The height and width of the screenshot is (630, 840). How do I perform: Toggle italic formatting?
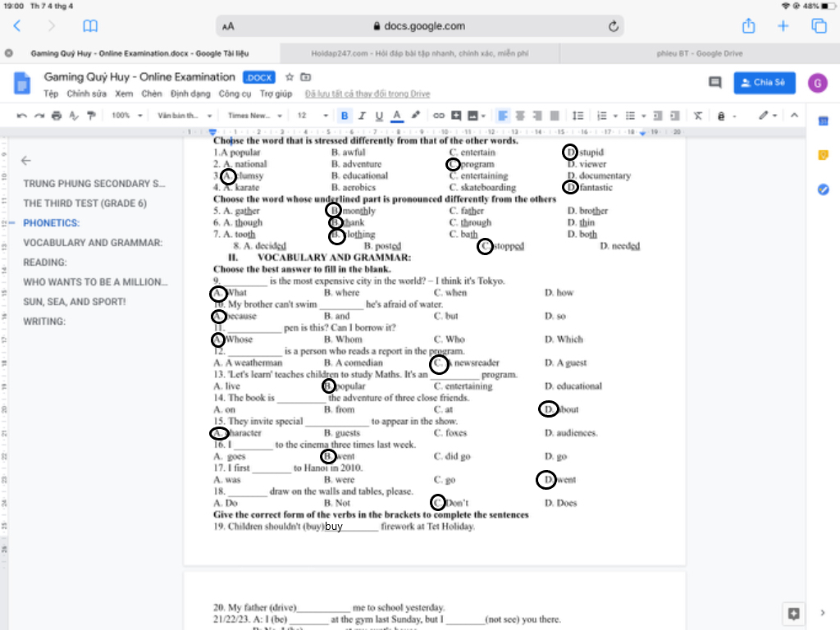362,116
